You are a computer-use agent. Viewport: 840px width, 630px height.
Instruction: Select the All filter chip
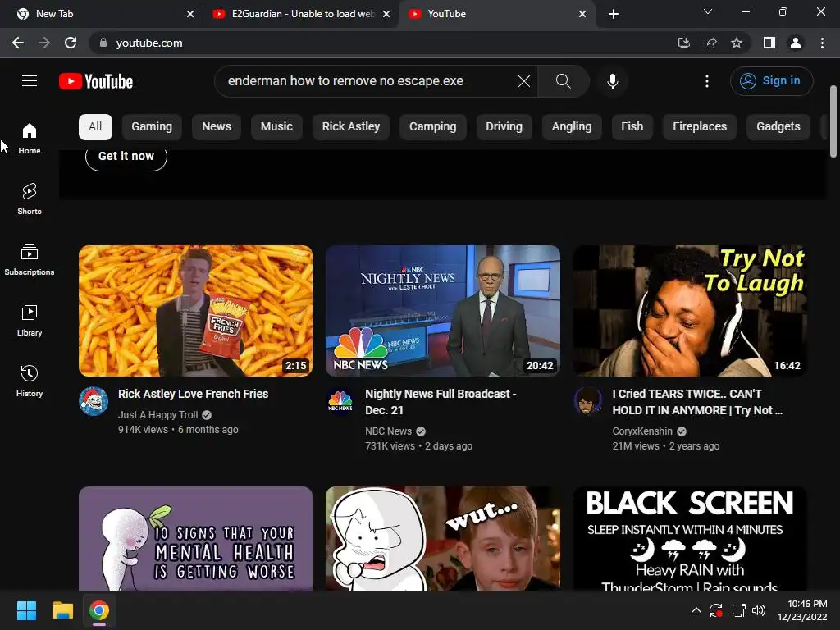tap(95, 127)
